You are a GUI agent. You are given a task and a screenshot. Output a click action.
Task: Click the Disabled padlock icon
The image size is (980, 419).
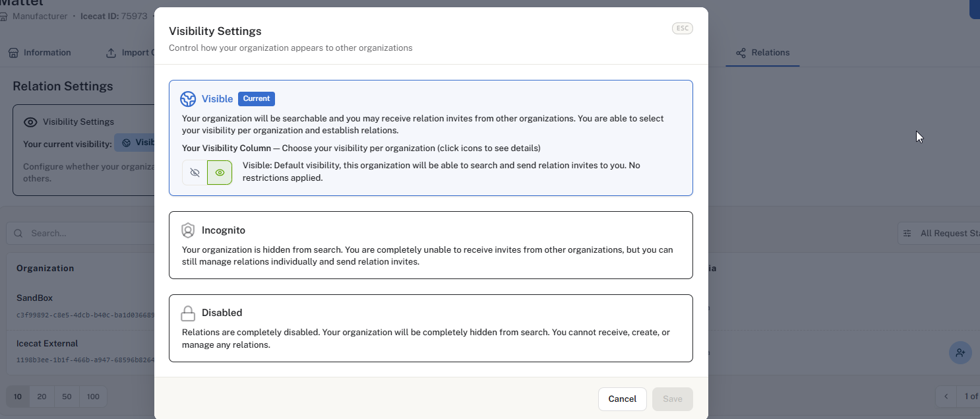pos(188,313)
